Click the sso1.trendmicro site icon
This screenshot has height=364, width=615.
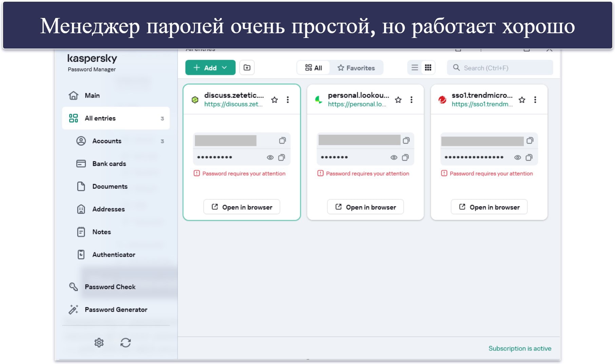tap(442, 100)
